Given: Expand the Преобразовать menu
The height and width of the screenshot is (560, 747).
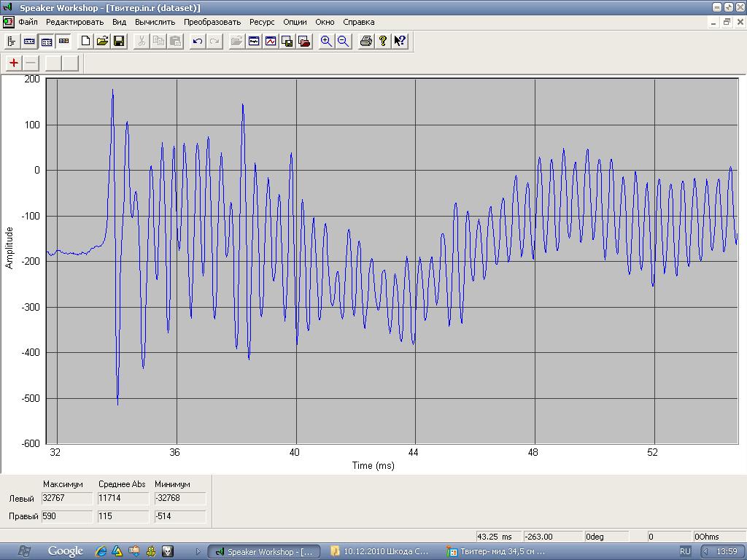Looking at the screenshot, I should [x=212, y=22].
